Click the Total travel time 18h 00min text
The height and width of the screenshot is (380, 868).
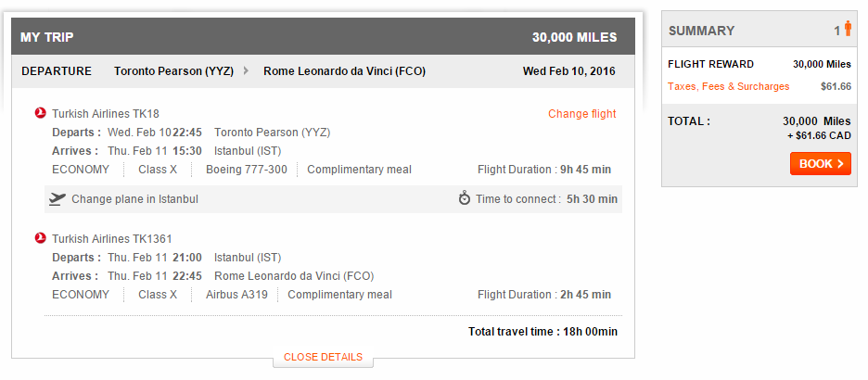[542, 331]
